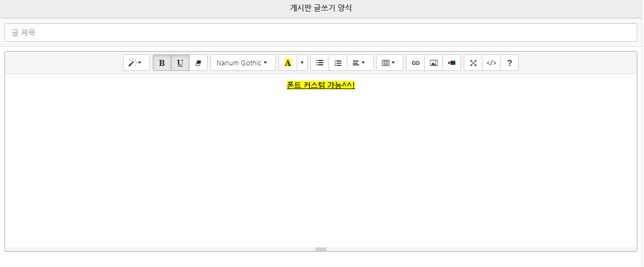Apply the yellow highlight recent color button
Viewport: 644px width, 267px height.
287,63
